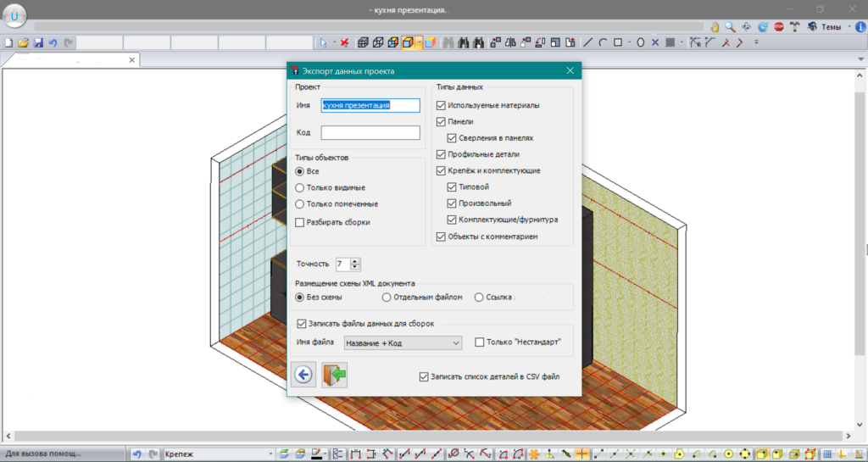The image size is (868, 462).
Task: Select the pan hand tool
Action: click(715, 26)
